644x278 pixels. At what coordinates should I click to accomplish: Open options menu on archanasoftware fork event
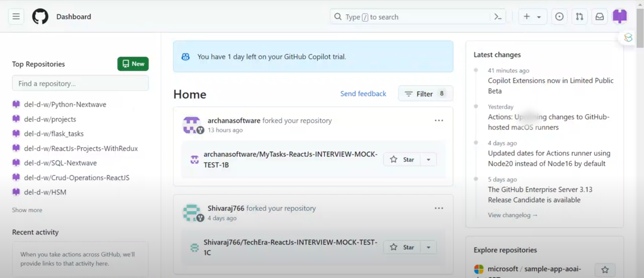point(439,121)
